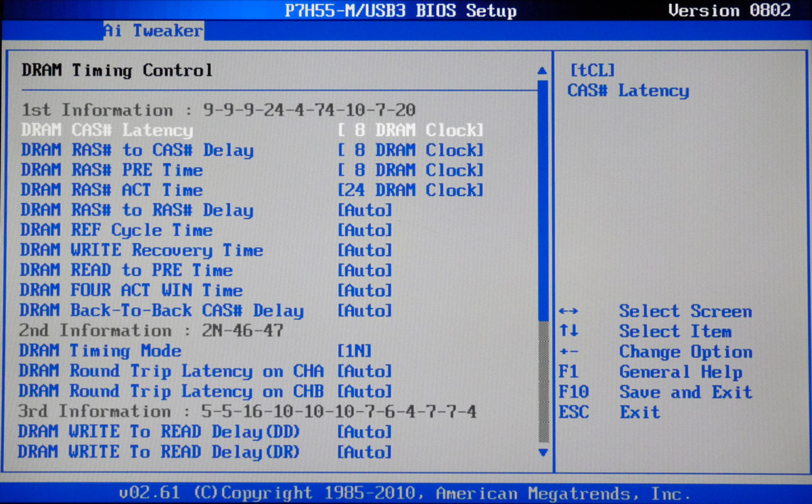
Task: Click the Exit legend text next to ESC
Action: tap(639, 412)
